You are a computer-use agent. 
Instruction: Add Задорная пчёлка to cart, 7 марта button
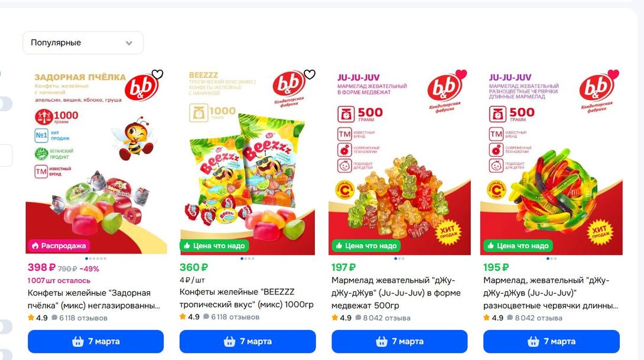[x=96, y=342]
